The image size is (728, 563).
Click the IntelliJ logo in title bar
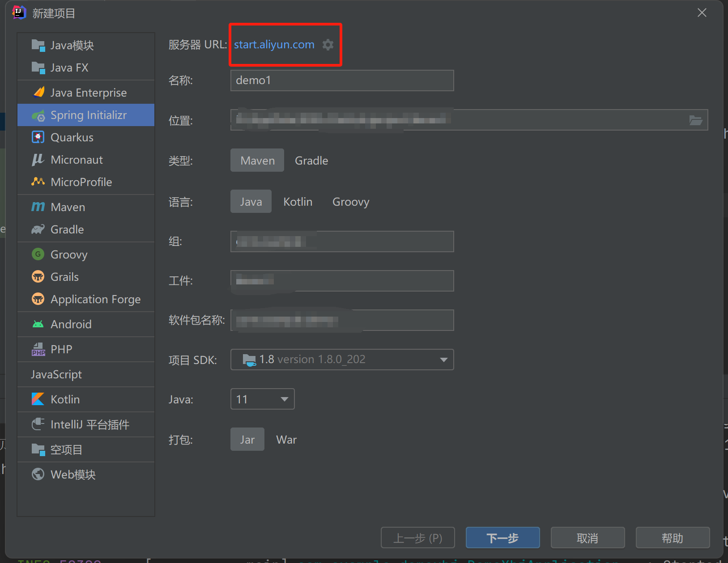[19, 13]
